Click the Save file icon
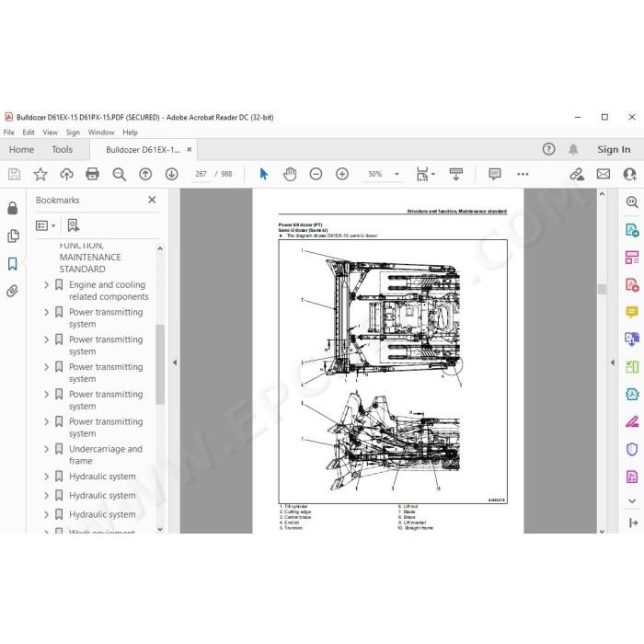 pyautogui.click(x=14, y=174)
